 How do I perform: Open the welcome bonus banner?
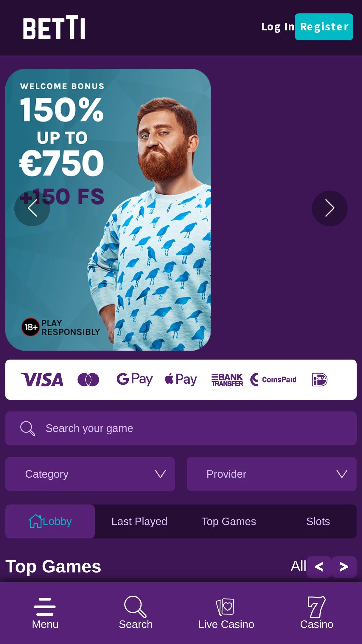tap(108, 210)
